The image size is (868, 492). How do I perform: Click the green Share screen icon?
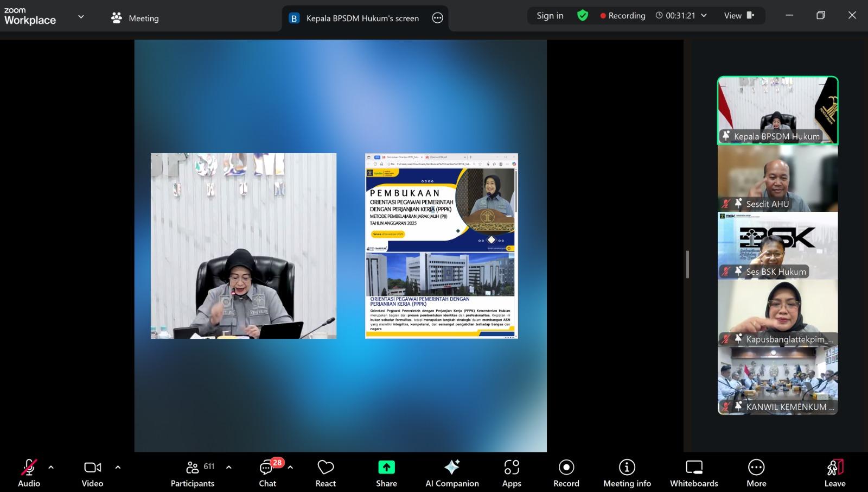coord(386,468)
